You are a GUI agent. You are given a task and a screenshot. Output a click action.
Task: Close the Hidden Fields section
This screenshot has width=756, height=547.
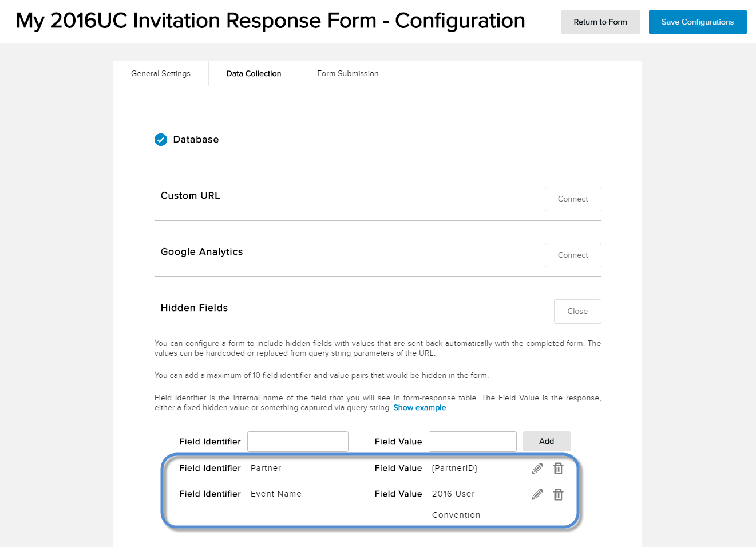coord(577,311)
